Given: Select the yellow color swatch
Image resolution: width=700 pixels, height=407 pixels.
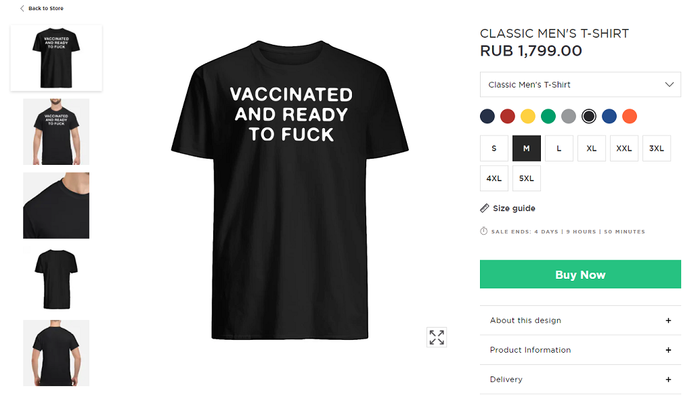Looking at the screenshot, I should (x=528, y=116).
